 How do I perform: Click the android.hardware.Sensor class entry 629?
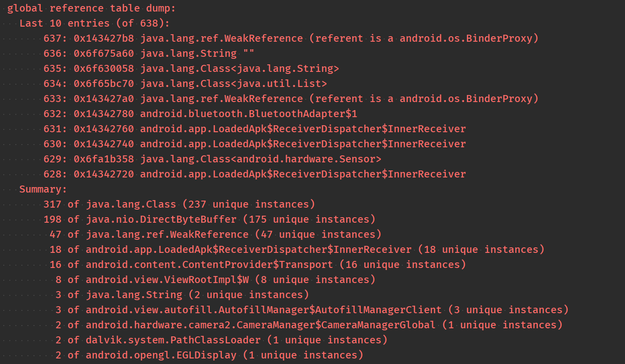(x=212, y=159)
